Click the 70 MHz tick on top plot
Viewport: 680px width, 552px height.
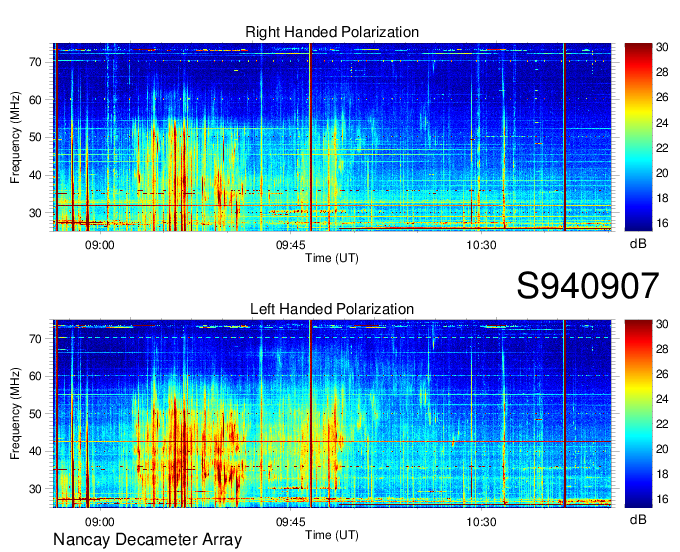[x=36, y=62]
